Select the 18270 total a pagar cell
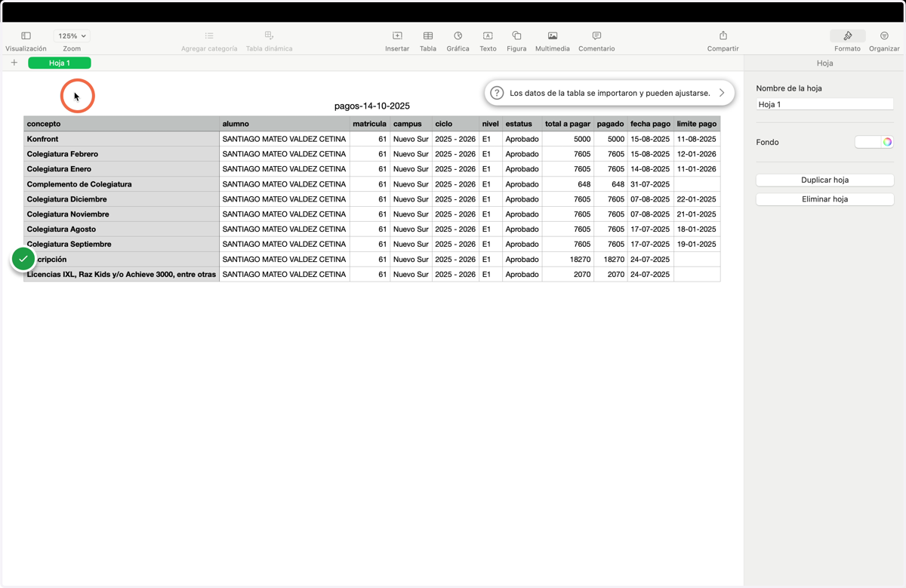This screenshot has width=906, height=588. pyautogui.click(x=568, y=260)
